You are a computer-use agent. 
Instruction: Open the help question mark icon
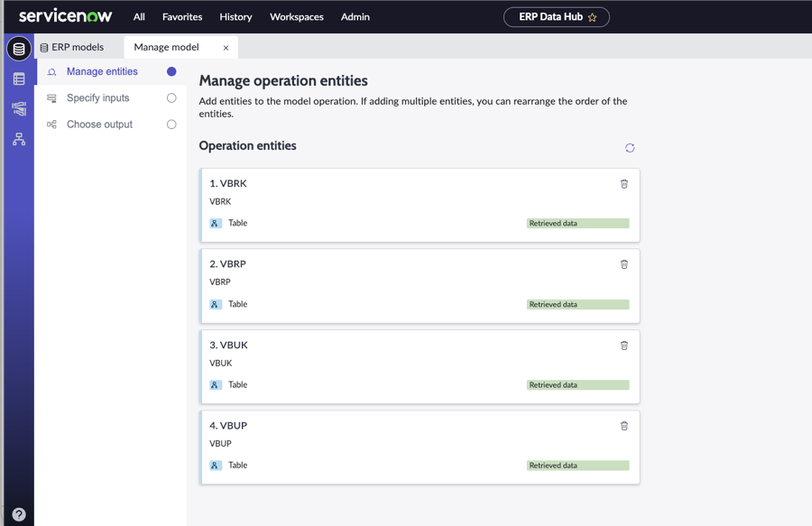coord(19,514)
